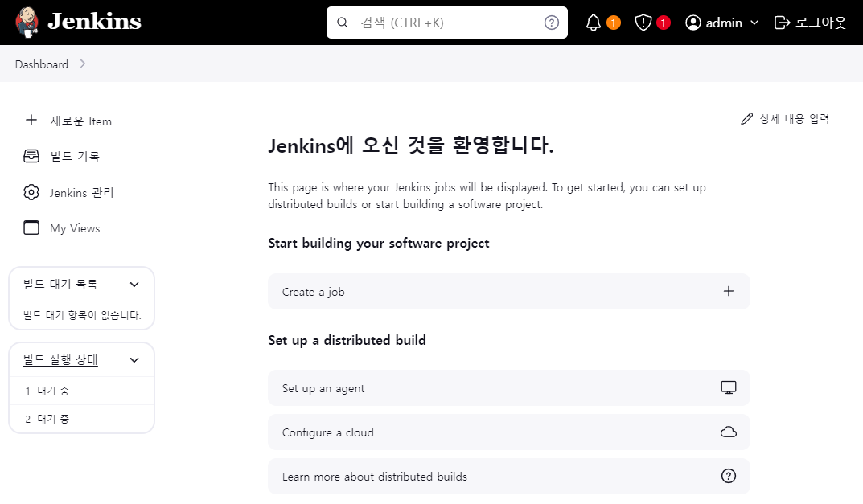The height and width of the screenshot is (504, 863).
Task: Click the logout arrow icon
Action: point(782,23)
